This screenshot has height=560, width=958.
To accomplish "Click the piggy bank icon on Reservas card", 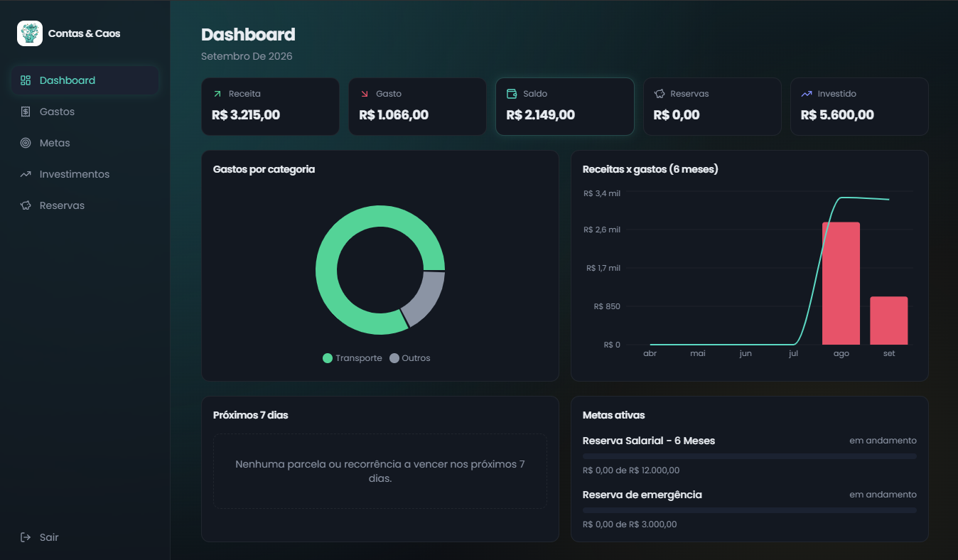I will pos(660,94).
